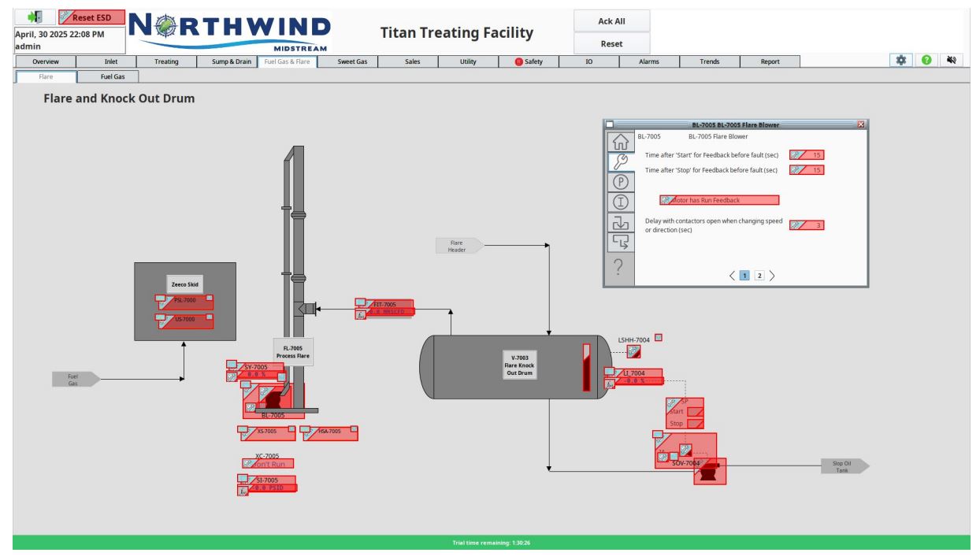Click the trend icon beside LI_7004 value

pyautogui.click(x=610, y=384)
